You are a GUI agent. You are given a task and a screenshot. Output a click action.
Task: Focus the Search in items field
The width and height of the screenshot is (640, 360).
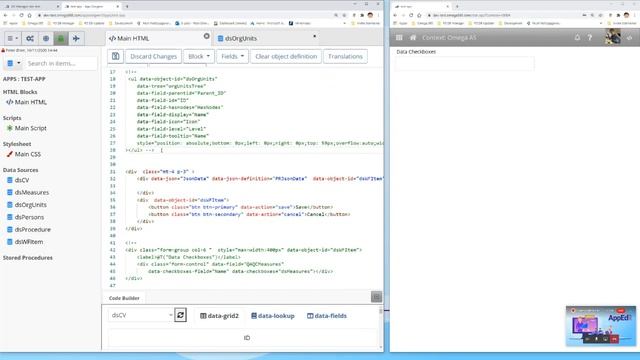coord(61,63)
